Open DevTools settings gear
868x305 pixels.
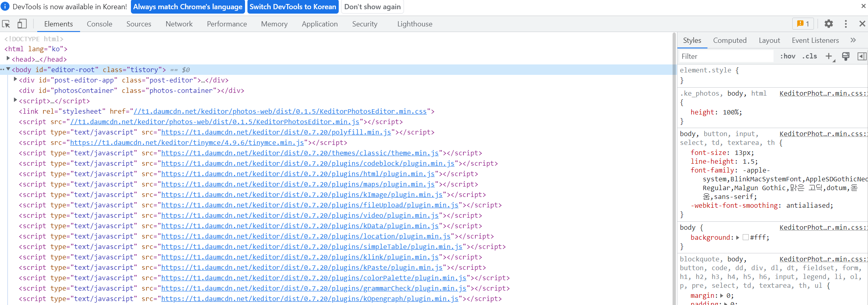(829, 24)
